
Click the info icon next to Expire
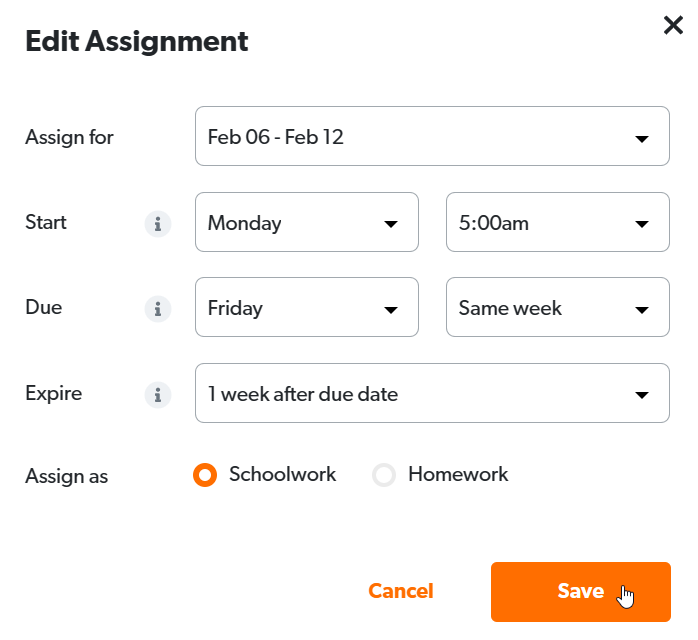(158, 394)
